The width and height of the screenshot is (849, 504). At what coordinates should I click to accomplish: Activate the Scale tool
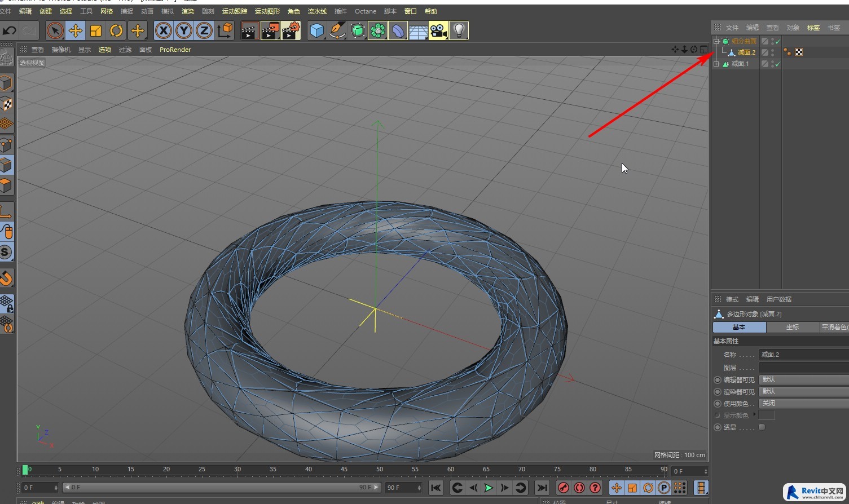[96, 30]
